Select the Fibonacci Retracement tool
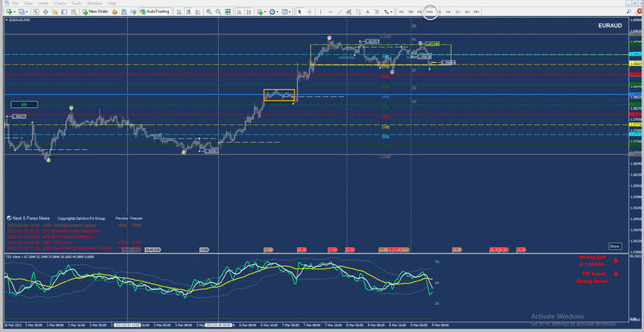 click(358, 11)
